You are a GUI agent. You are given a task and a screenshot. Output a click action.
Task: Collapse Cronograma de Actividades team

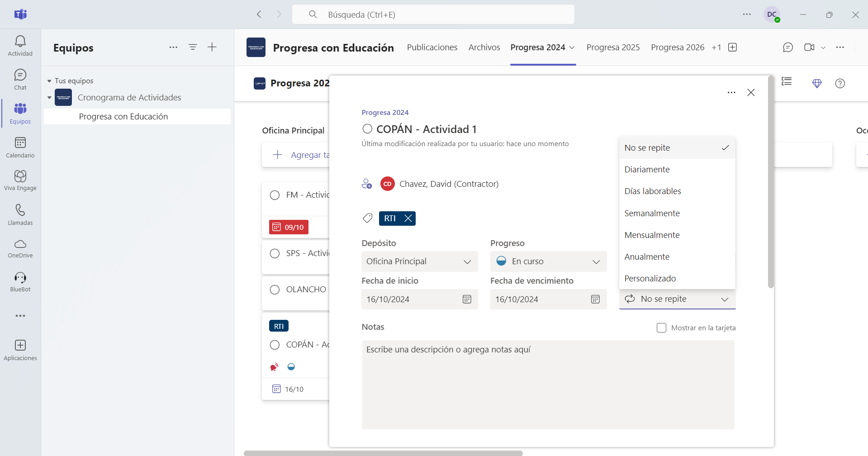coord(49,97)
